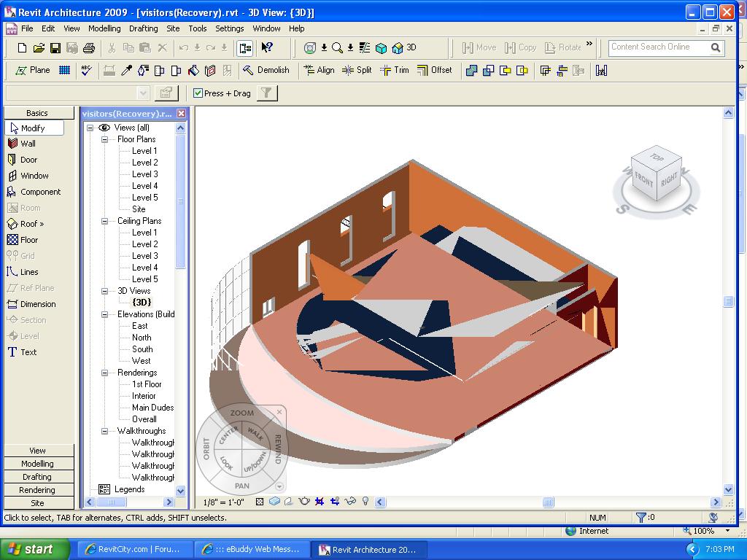Select the Wall tool in Basics
The height and width of the screenshot is (560, 747).
pyautogui.click(x=28, y=144)
